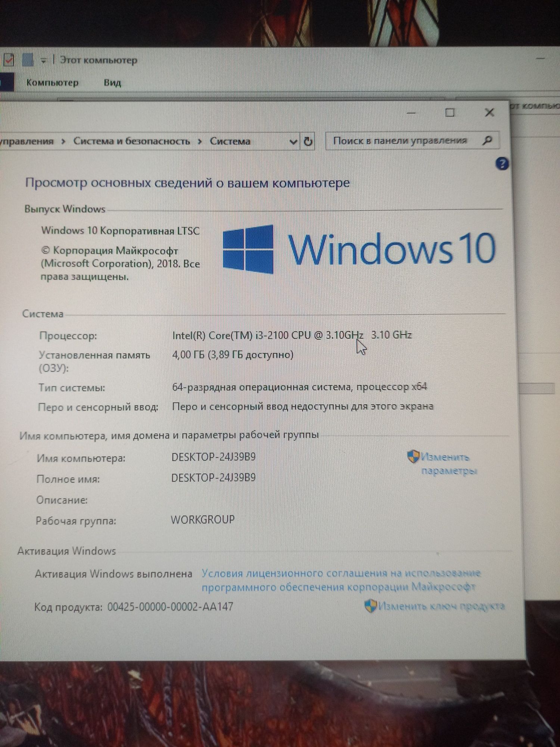The image size is (560, 747).
Task: Click the Windows 10 logo image
Action: [359, 249]
